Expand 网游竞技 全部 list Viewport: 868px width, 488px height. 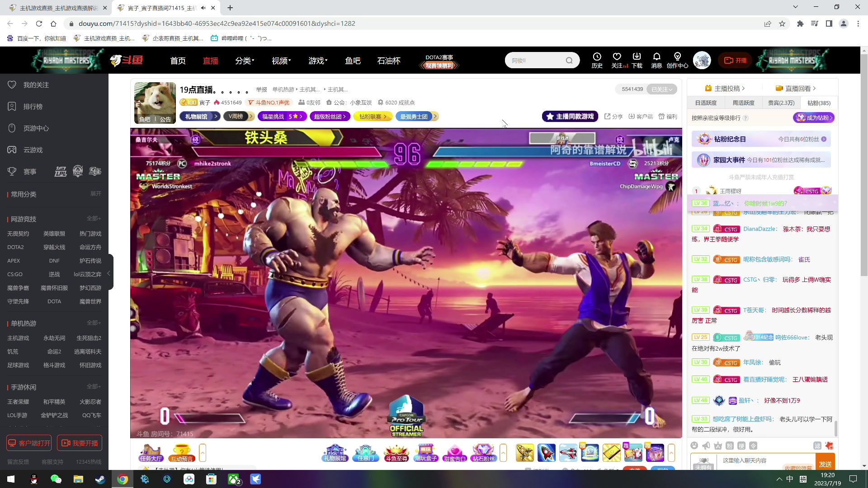click(x=94, y=219)
